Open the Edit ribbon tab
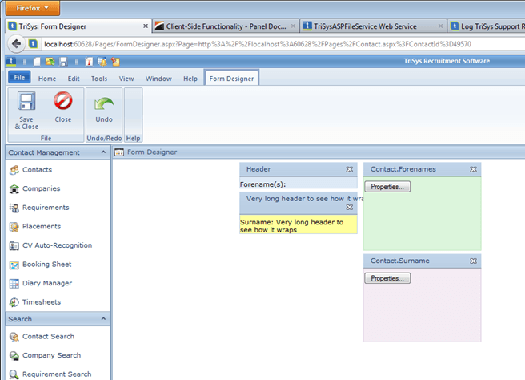The height and width of the screenshot is (380, 525). (x=74, y=78)
